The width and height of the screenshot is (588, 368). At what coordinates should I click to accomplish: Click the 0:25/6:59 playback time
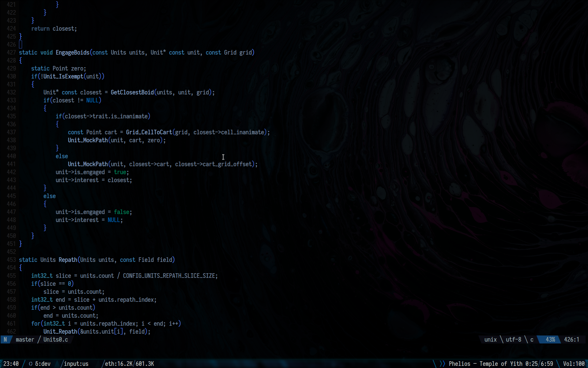(x=539, y=364)
